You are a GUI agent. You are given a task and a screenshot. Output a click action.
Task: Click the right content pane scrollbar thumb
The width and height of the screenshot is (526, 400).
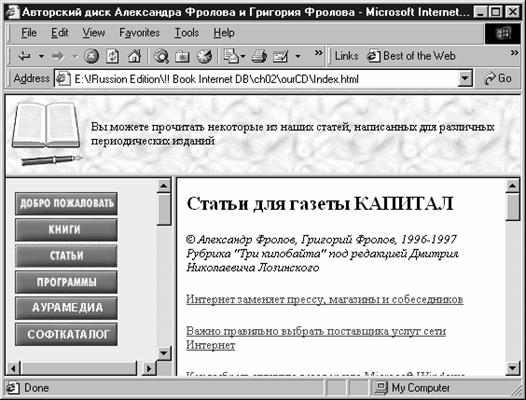click(513, 207)
